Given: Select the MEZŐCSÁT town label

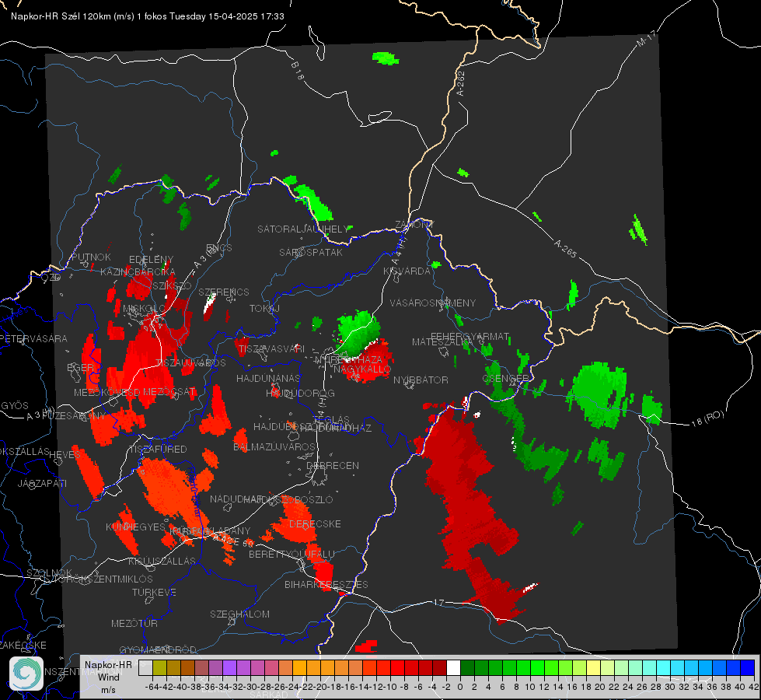Looking at the screenshot, I should (169, 391).
